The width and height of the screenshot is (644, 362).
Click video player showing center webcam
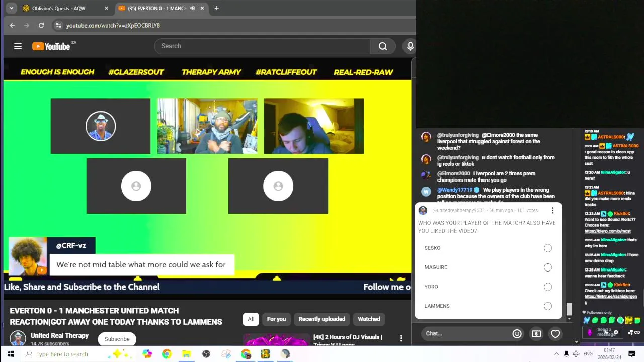(x=207, y=126)
